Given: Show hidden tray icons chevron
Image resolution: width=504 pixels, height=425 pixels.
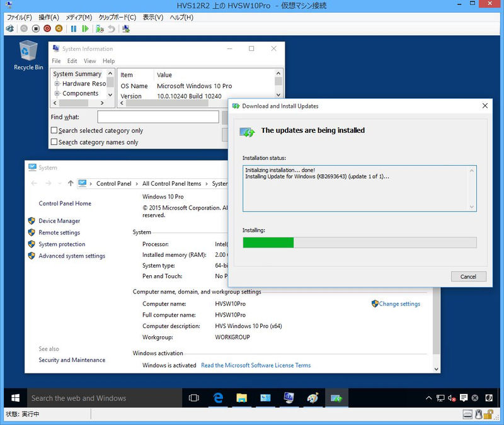Looking at the screenshot, I should (429, 398).
